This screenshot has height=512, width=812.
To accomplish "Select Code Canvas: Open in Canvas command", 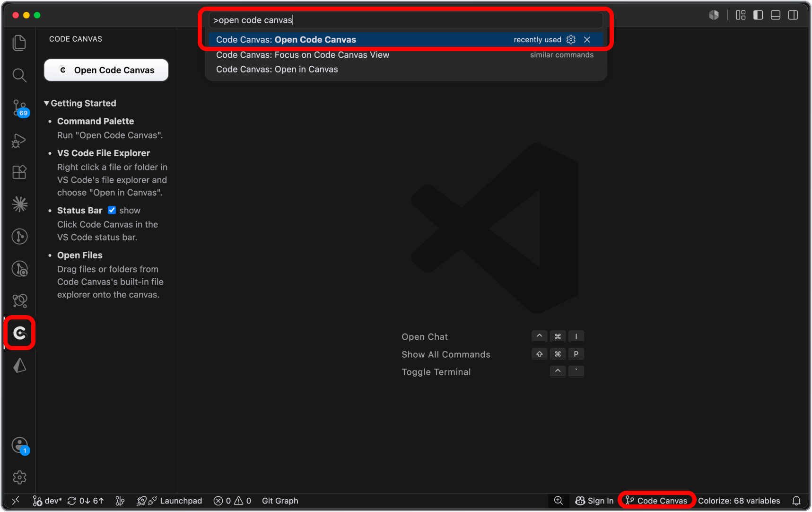I will click(x=406, y=70).
